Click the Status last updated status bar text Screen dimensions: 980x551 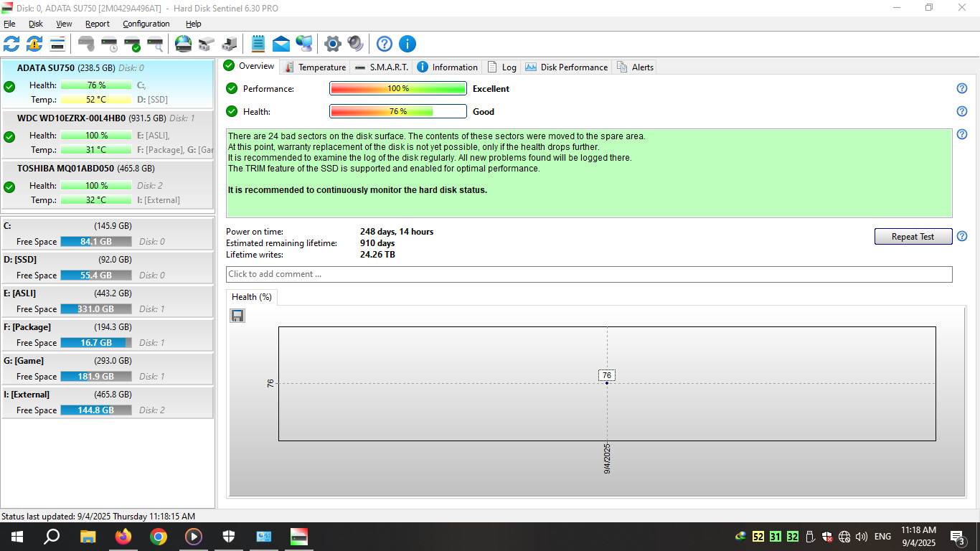point(98,516)
